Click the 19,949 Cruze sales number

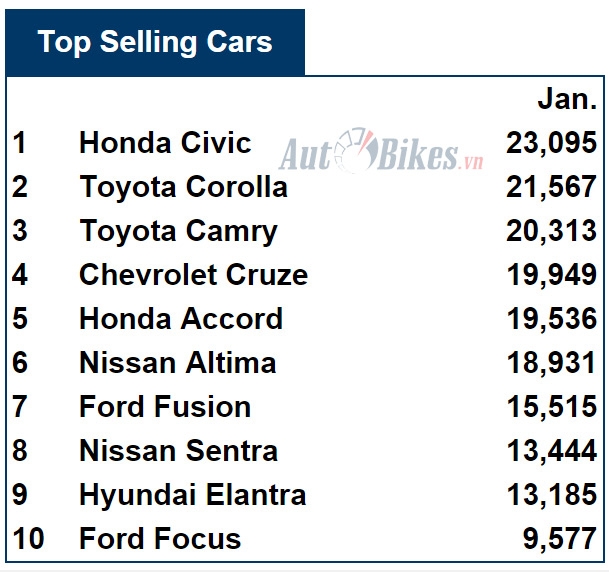coord(551,275)
